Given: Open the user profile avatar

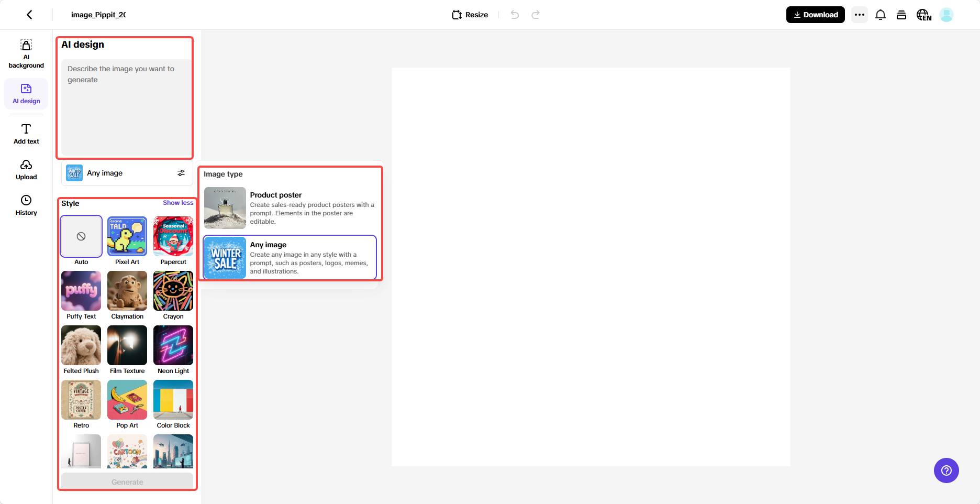Looking at the screenshot, I should coord(946,15).
